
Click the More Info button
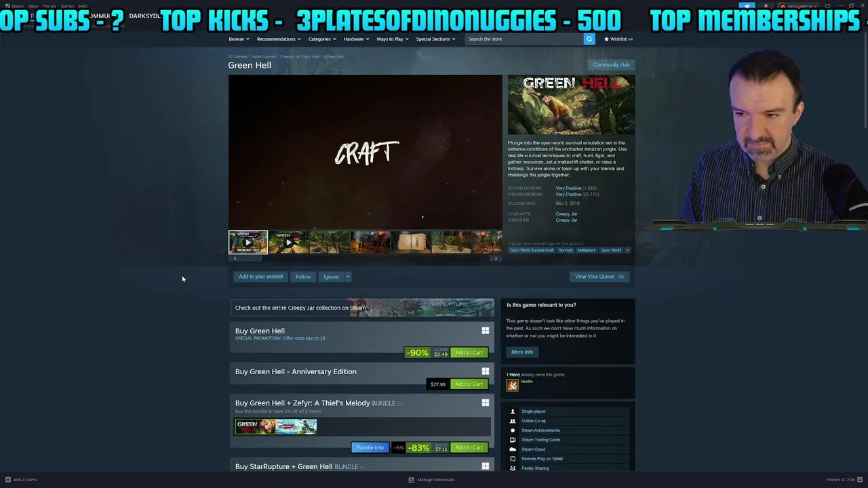pyautogui.click(x=522, y=352)
